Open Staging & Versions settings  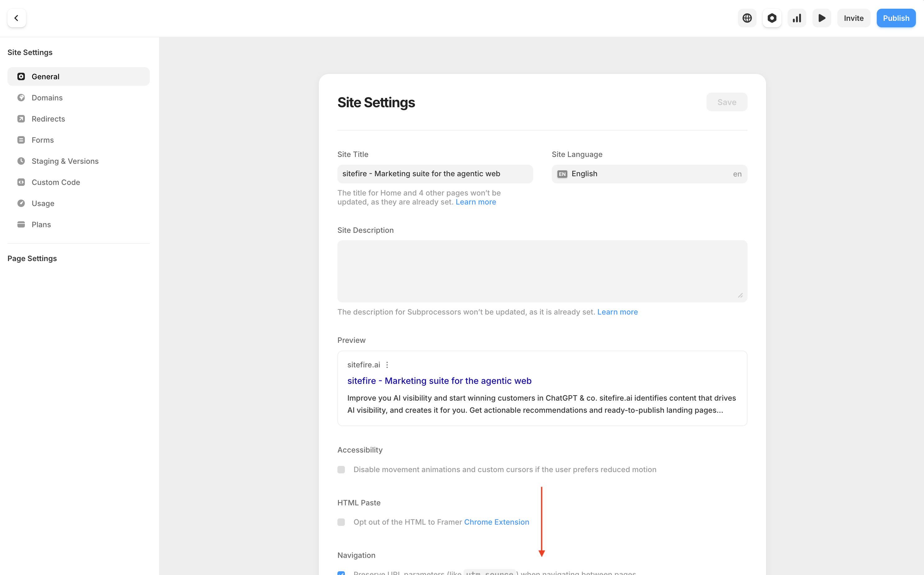click(79, 161)
